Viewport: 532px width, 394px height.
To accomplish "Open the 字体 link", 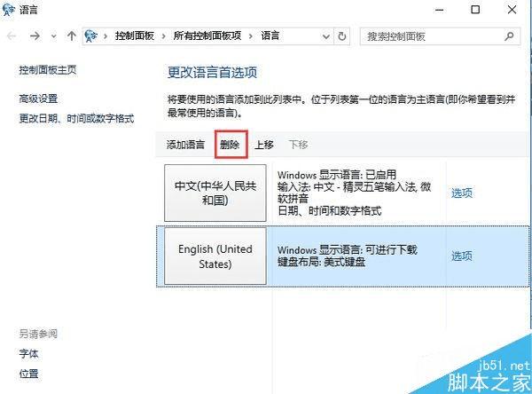I will coord(29,353).
